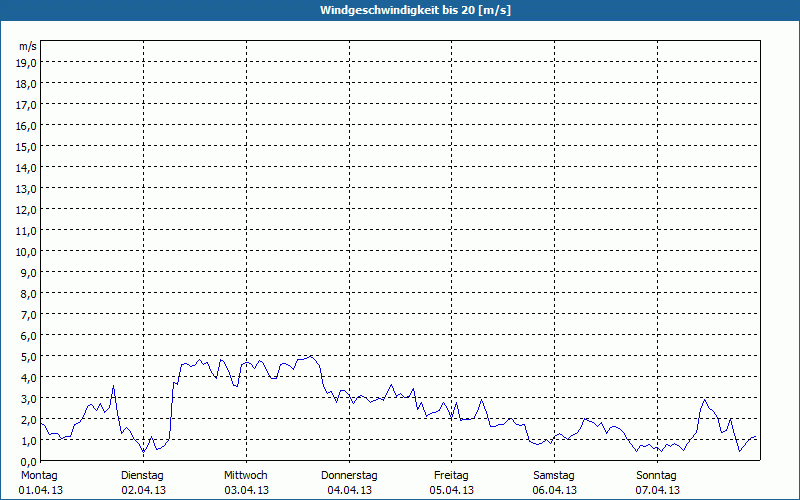
Task: Click the 12,0 y-axis label
Action: click(x=28, y=209)
